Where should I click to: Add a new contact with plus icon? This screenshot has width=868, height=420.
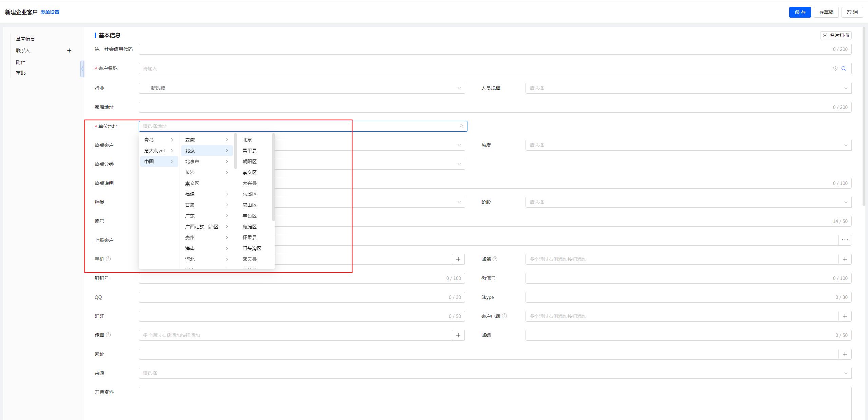[69, 51]
